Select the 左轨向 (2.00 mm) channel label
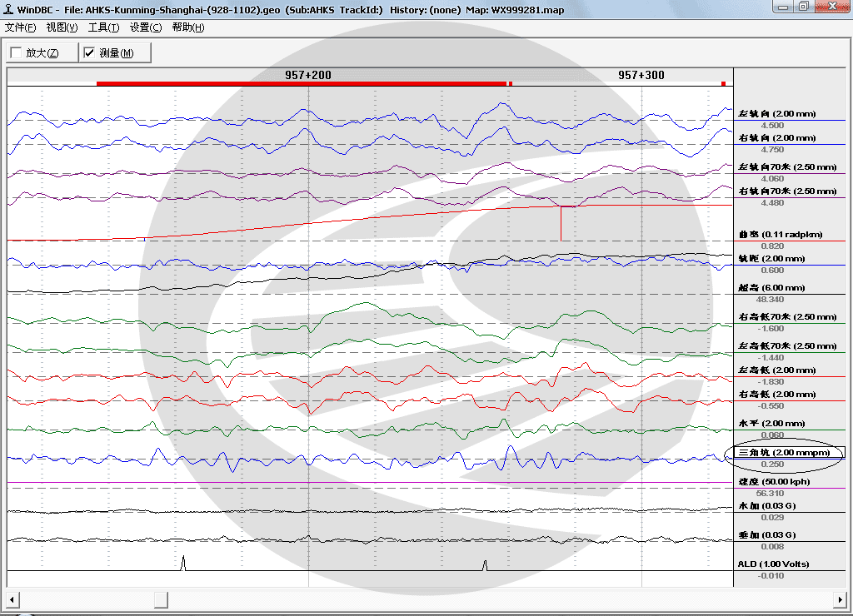Screen dimensions: 853x616 coord(777,114)
